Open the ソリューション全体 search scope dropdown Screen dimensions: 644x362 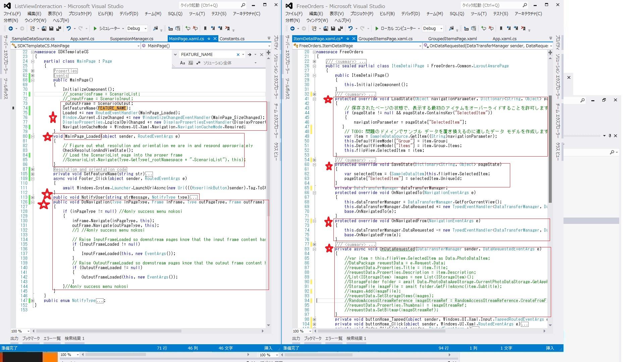(x=255, y=63)
